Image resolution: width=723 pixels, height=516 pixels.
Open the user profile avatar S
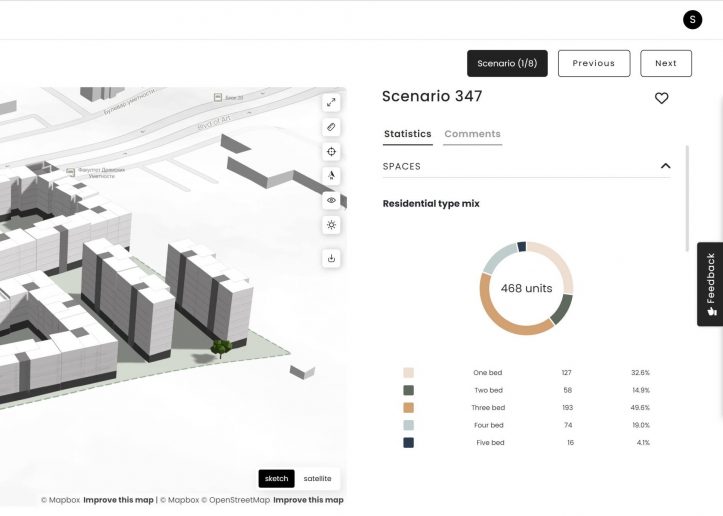692,19
